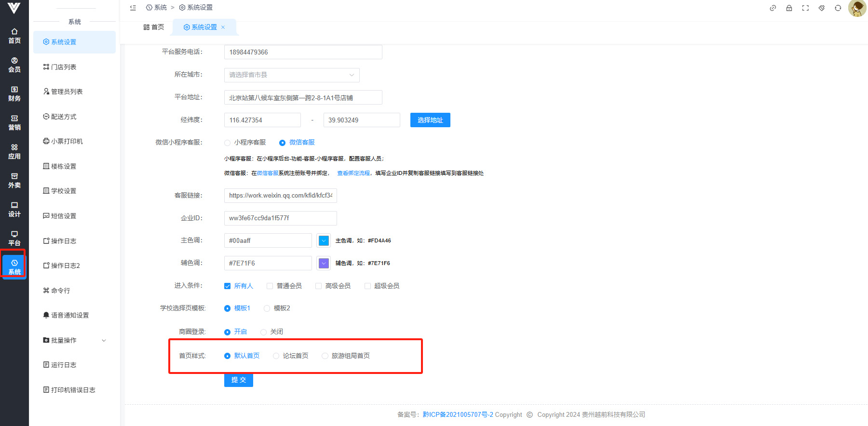Toggle fullscreen mode icon
This screenshot has width=868, height=426.
pos(805,8)
